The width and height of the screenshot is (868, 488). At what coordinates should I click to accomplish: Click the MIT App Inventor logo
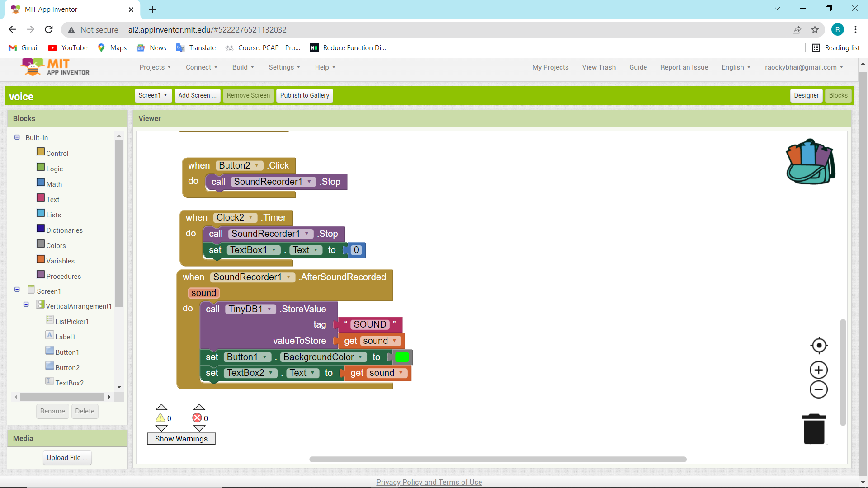[55, 67]
